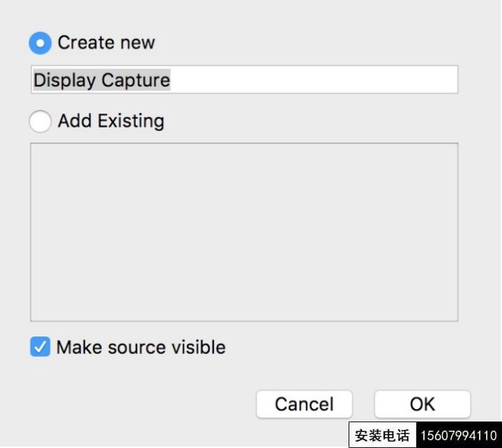Cancel the new source dialog
Image resolution: width=502 pixels, height=448 pixels.
[304, 404]
